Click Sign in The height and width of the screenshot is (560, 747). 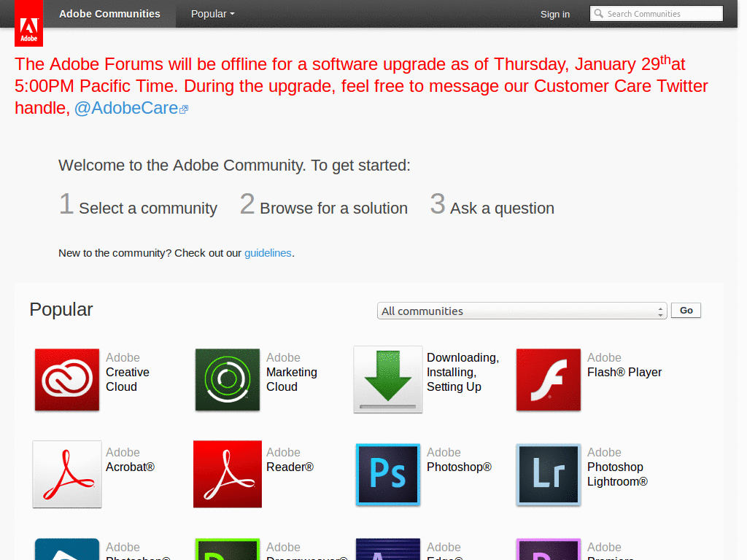[x=555, y=14]
